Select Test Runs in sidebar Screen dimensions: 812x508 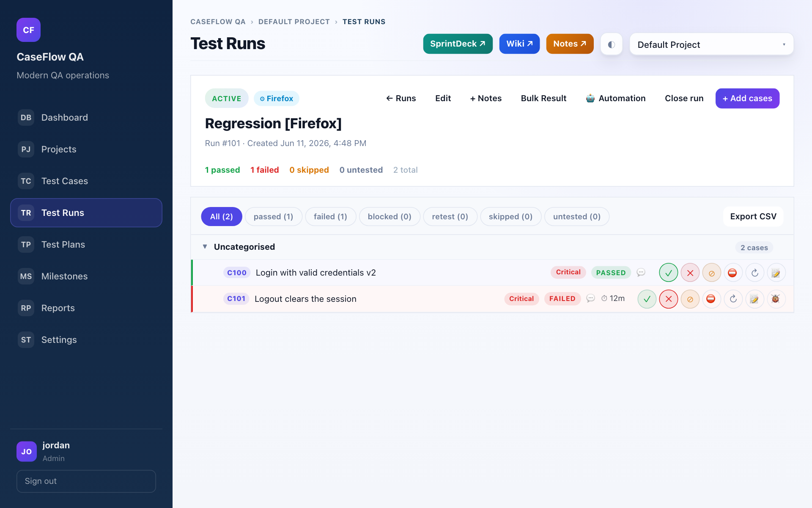click(x=86, y=213)
